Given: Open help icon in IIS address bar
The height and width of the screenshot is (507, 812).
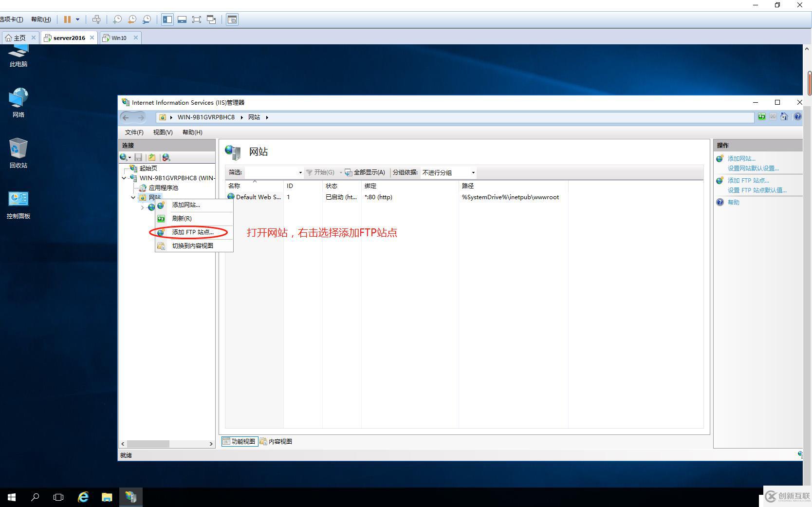Looking at the screenshot, I should pos(797,117).
